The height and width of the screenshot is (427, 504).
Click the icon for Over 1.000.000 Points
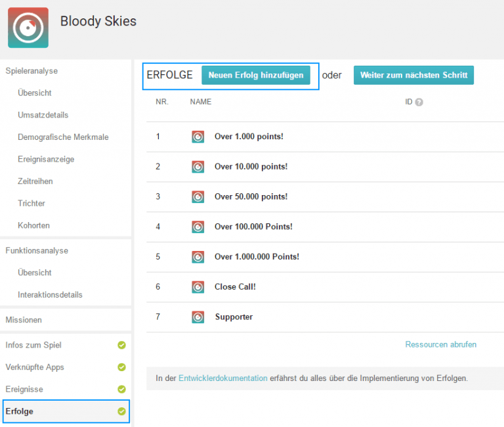point(198,257)
